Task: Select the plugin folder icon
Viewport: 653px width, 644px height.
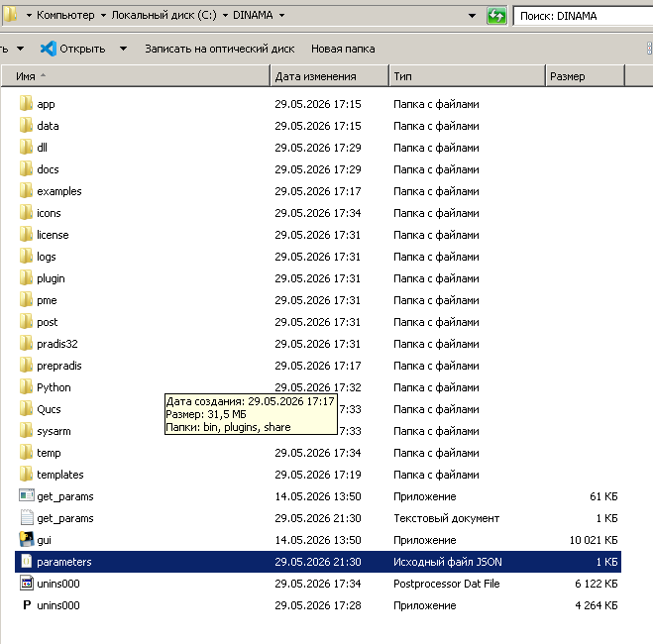Action: click(x=26, y=277)
